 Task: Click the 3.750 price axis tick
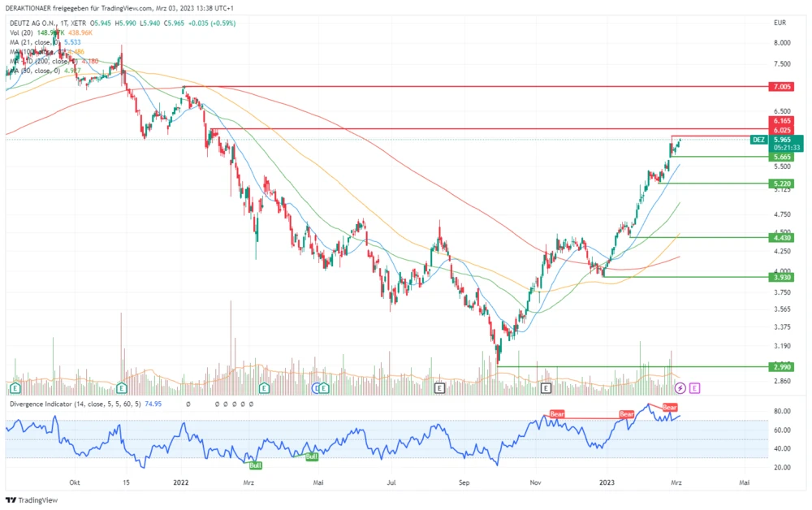coord(782,292)
